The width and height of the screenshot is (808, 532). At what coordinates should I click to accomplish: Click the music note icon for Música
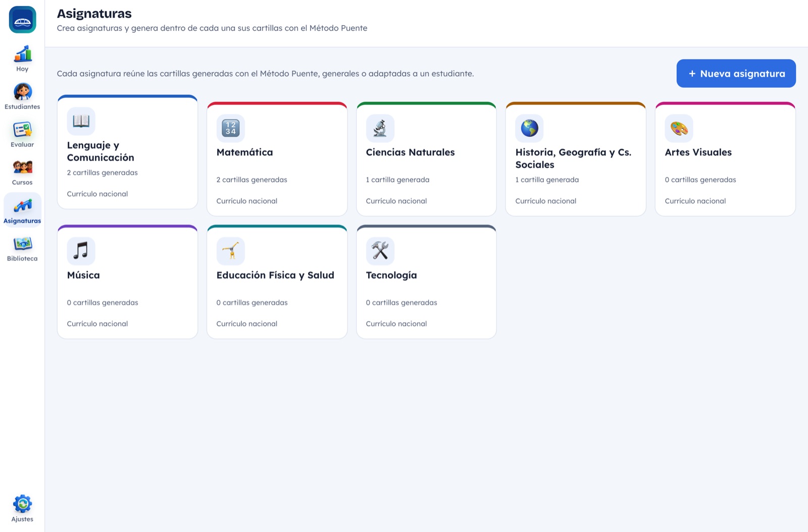click(x=81, y=251)
